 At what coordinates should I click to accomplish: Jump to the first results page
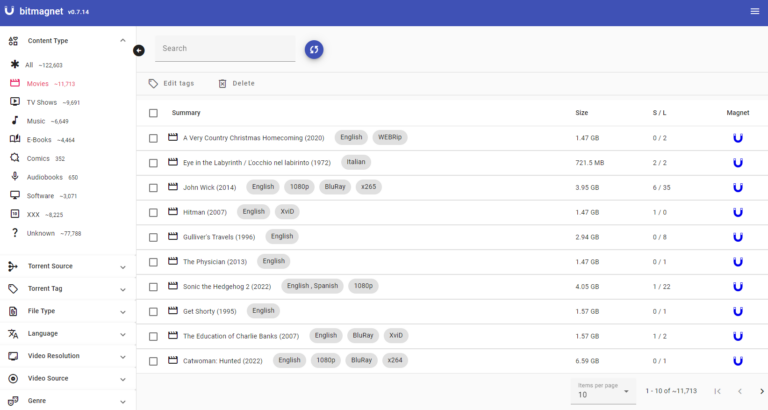718,391
